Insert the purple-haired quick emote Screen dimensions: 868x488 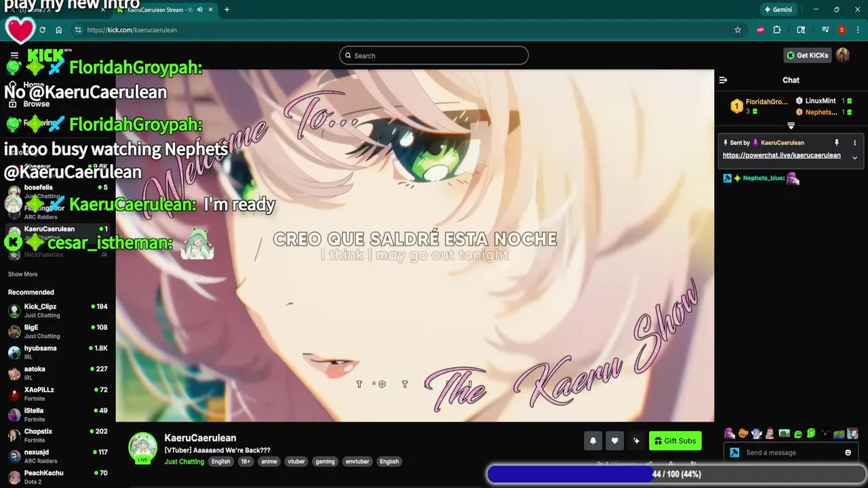[x=729, y=434]
